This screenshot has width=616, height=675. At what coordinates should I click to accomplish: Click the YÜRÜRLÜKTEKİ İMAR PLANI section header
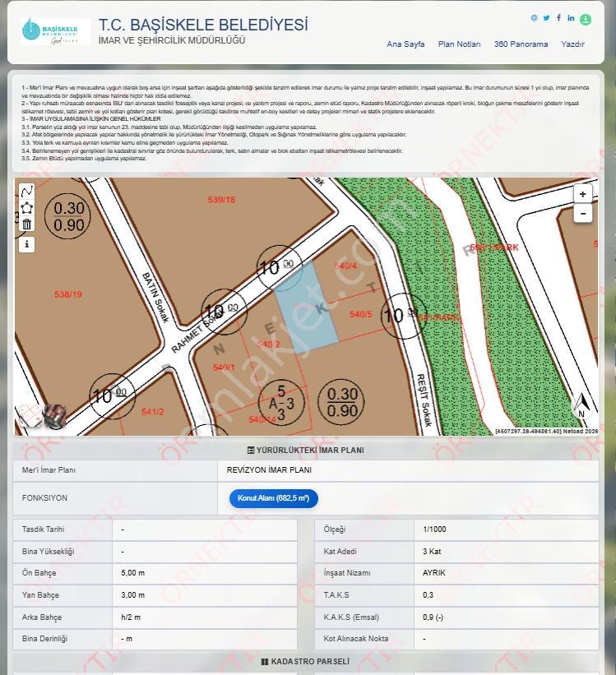tap(306, 450)
